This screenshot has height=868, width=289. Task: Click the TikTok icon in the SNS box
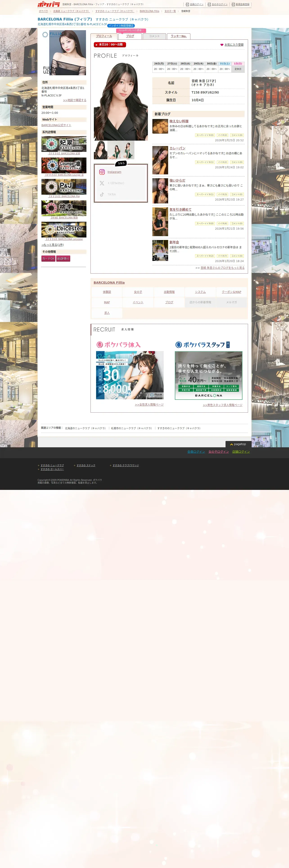tap(102, 194)
